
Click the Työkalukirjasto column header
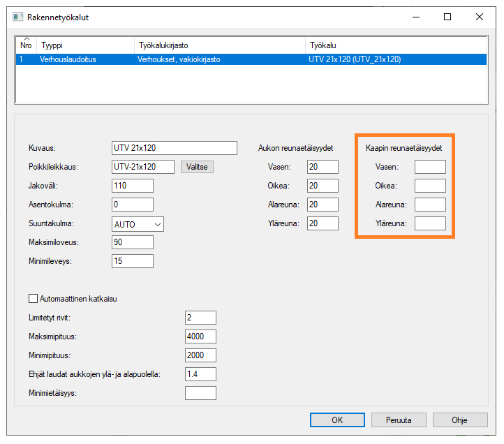tap(219, 45)
